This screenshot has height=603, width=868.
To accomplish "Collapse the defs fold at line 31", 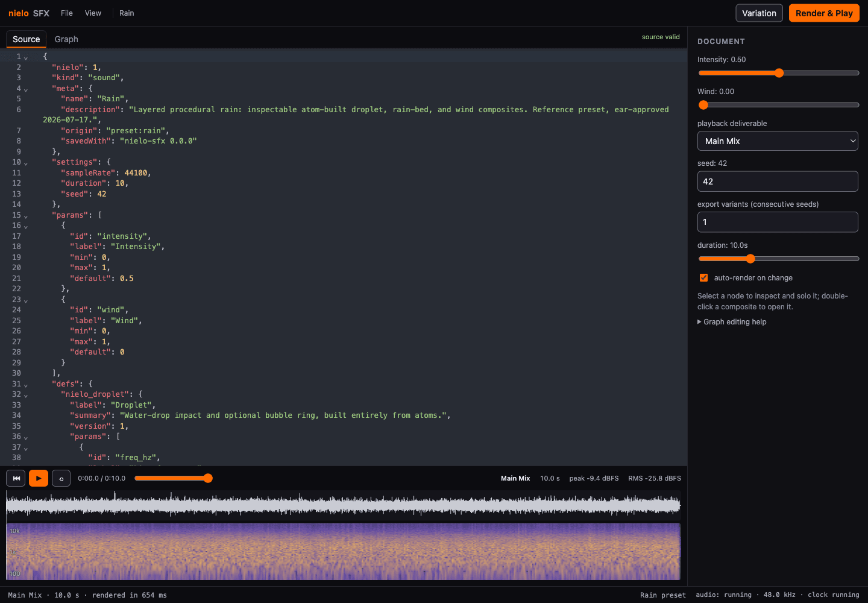I will pyautogui.click(x=26, y=385).
